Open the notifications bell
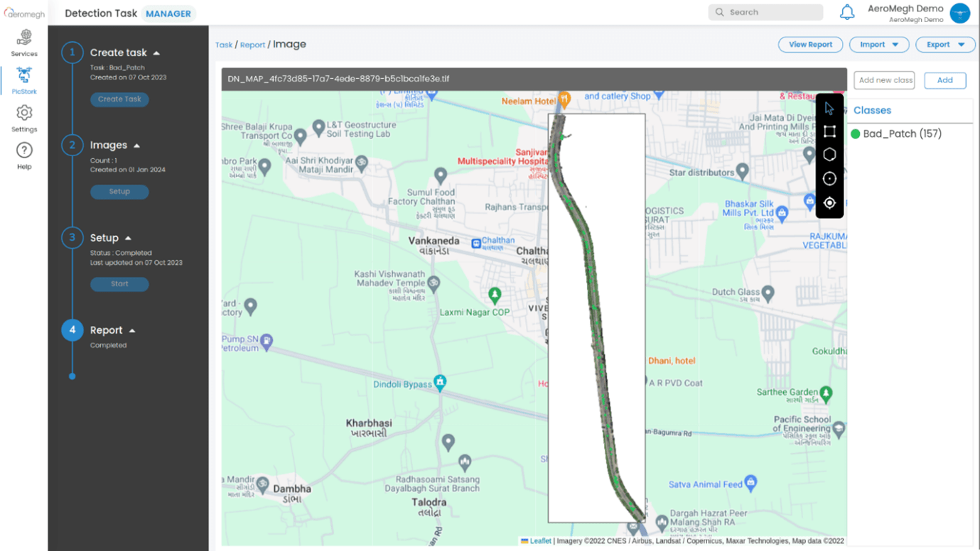 [846, 13]
